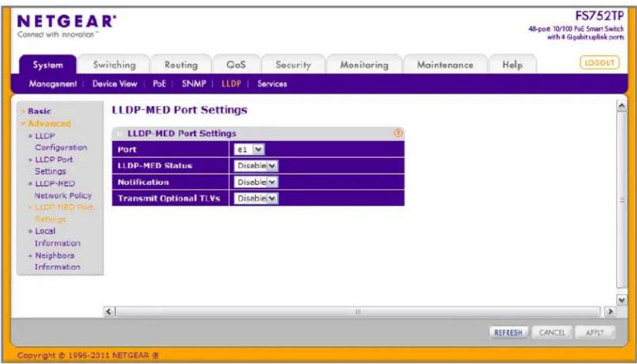This screenshot has width=637, height=364.
Task: Click the FS752TP model name
Action: (x=599, y=16)
